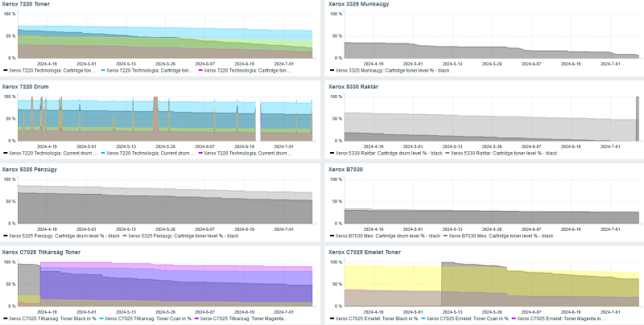Click the Xerox C7025 Titkárság Toner title
The width and height of the screenshot is (644, 325).
[x=41, y=253]
